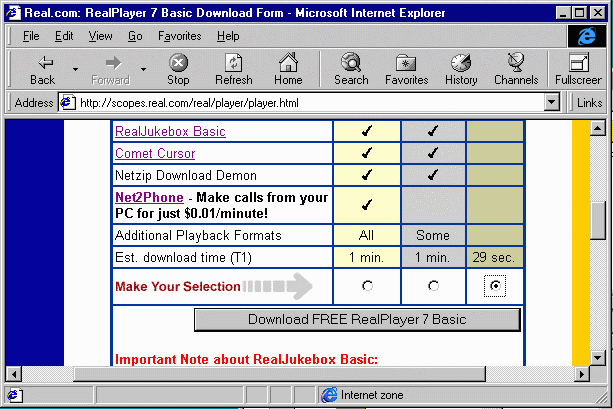Click the vertical scrollbar up arrow
Viewport: 613px width, 409px height.
pos(598,128)
